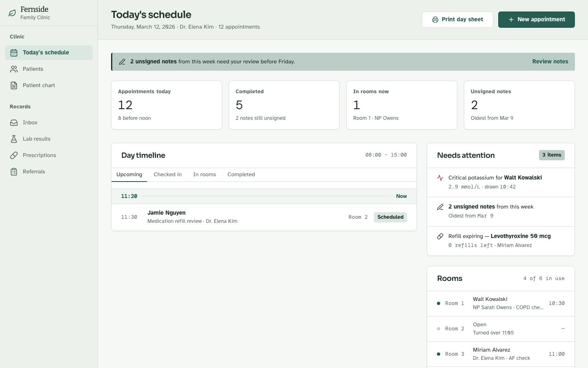Select the Room 1 Walt Kowalski row
The height and width of the screenshot is (368, 588).
click(x=501, y=303)
